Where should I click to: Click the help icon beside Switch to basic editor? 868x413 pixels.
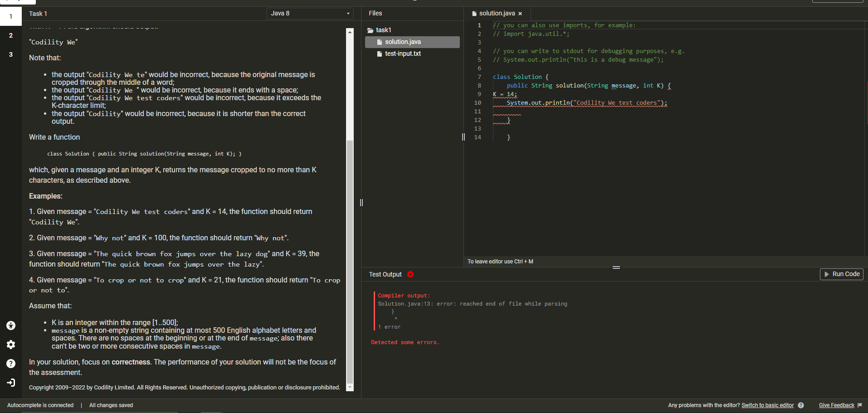tap(801, 405)
